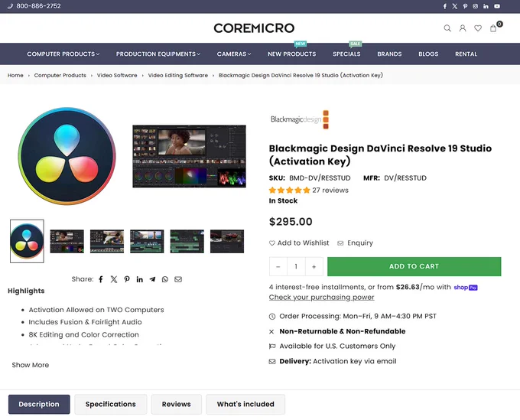This screenshot has width=520, height=420.
Task: Select sixth gallery thumbnail with red car
Action: 227,241
